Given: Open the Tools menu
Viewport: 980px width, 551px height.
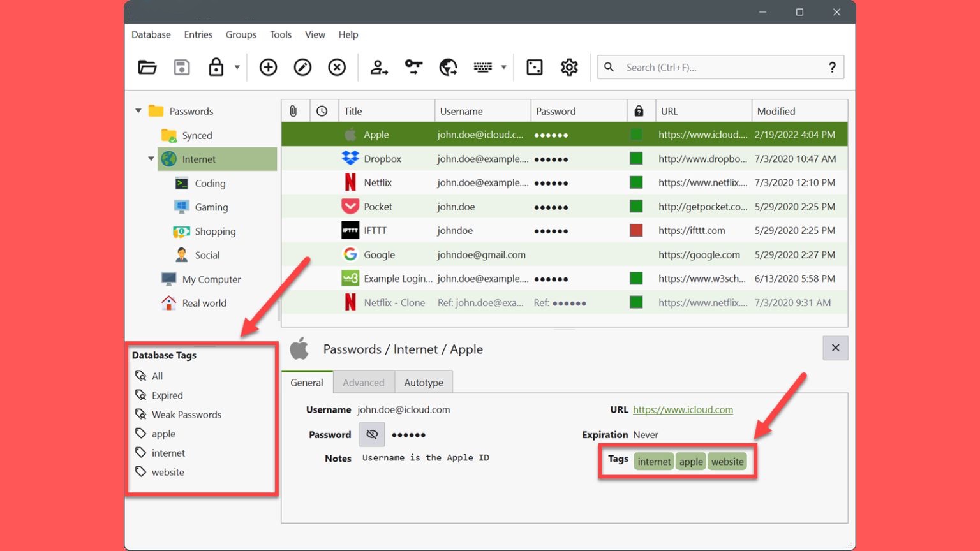Looking at the screenshot, I should 281,34.
